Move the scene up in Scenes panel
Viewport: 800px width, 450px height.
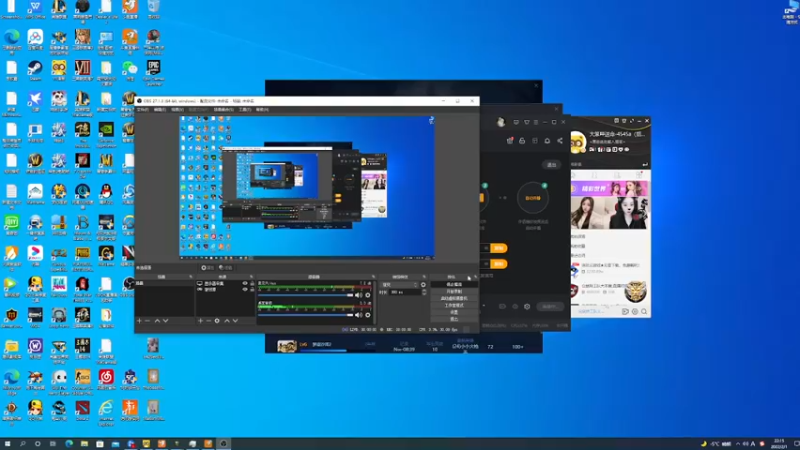tap(157, 321)
